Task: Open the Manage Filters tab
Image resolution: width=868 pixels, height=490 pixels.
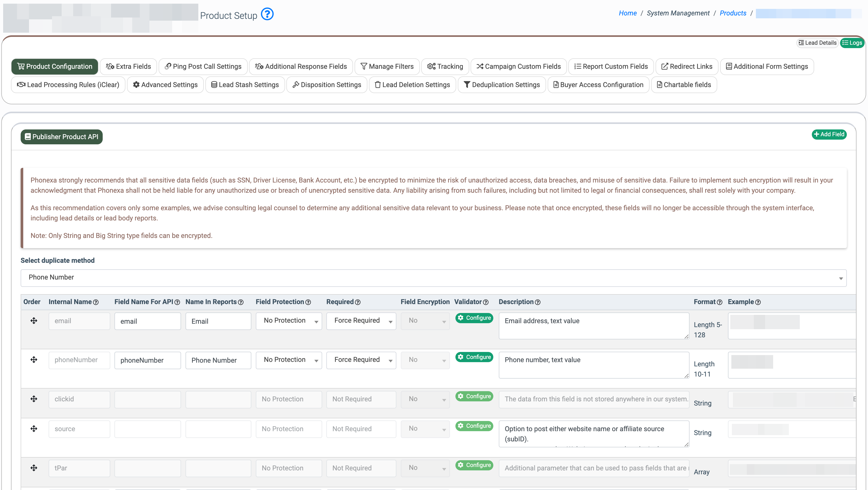Action: coord(387,66)
